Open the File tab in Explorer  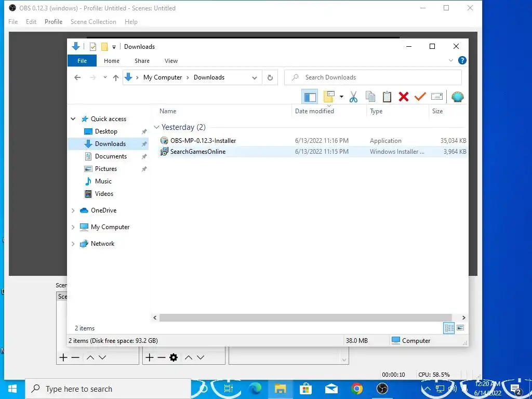pos(82,61)
